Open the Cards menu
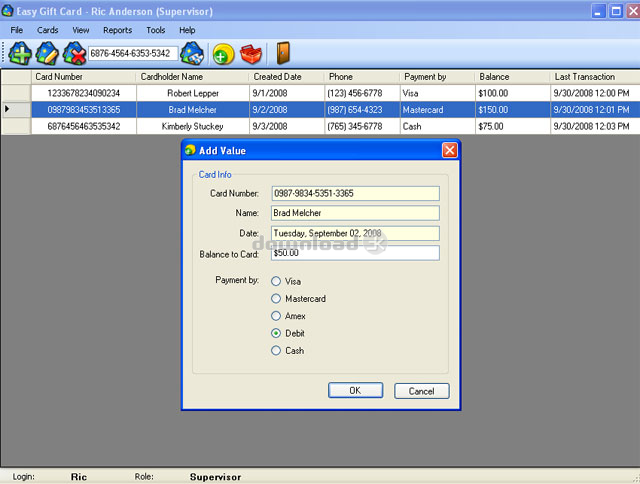This screenshot has height=484, width=640. point(48,30)
